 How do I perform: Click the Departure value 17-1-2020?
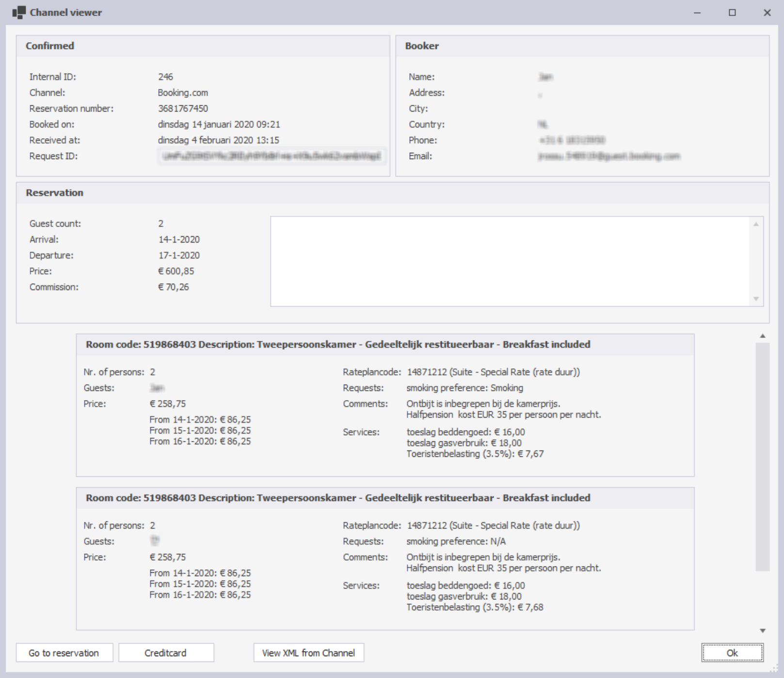point(179,256)
